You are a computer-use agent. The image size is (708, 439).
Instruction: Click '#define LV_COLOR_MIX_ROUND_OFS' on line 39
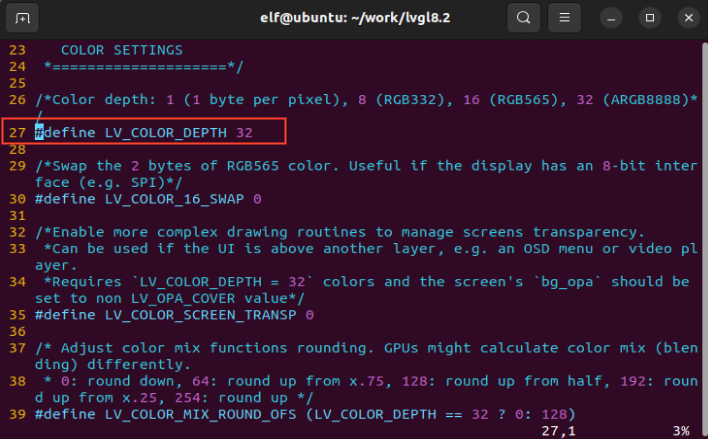tap(166, 415)
